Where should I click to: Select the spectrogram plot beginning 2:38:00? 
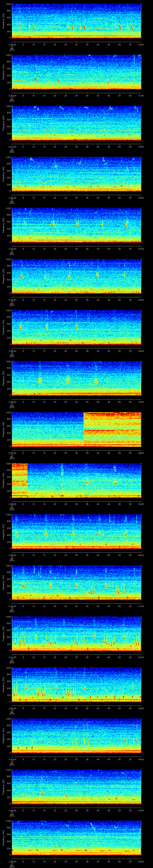coord(76,480)
